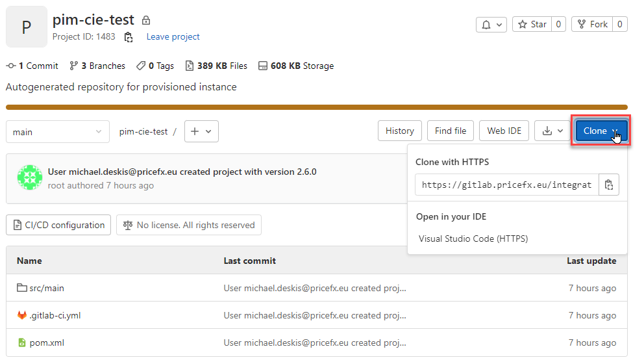Open last commit message for .gitlab-ci.yml row

(315, 315)
